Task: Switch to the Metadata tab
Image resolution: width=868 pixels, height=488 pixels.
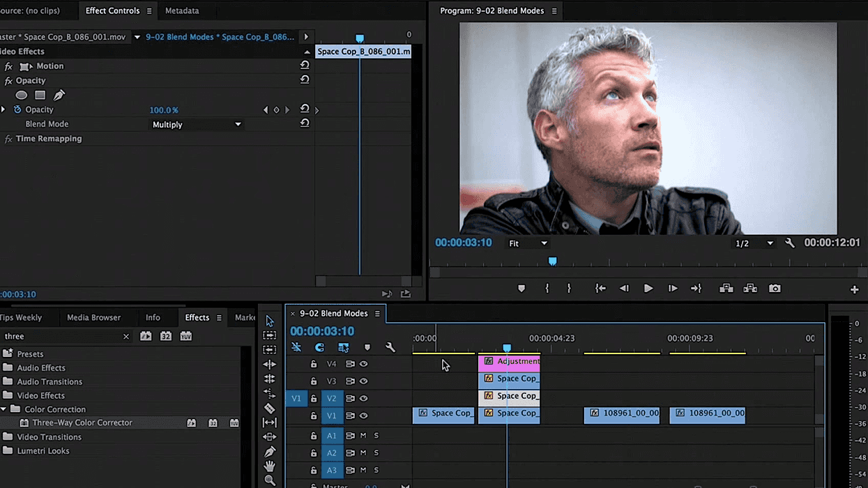Action: [182, 10]
